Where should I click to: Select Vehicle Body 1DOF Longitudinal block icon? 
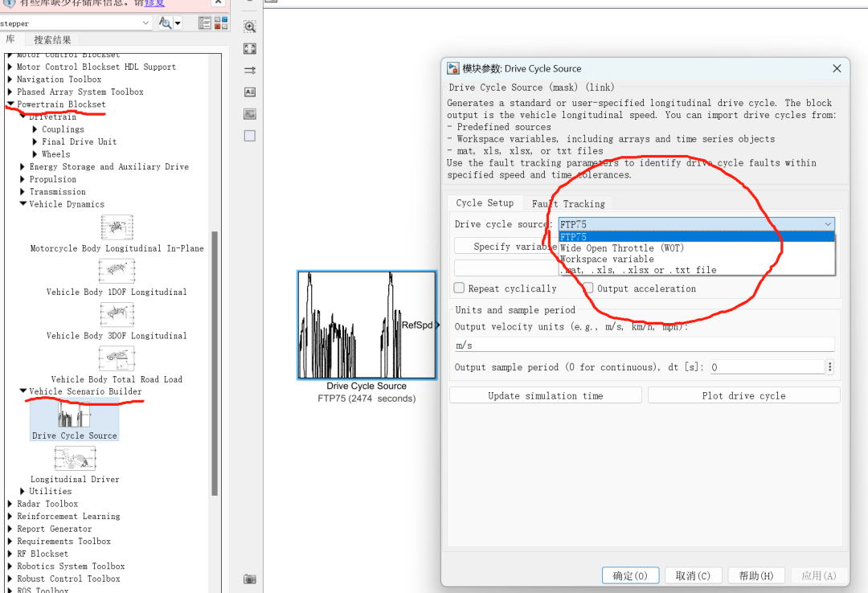coord(117,271)
